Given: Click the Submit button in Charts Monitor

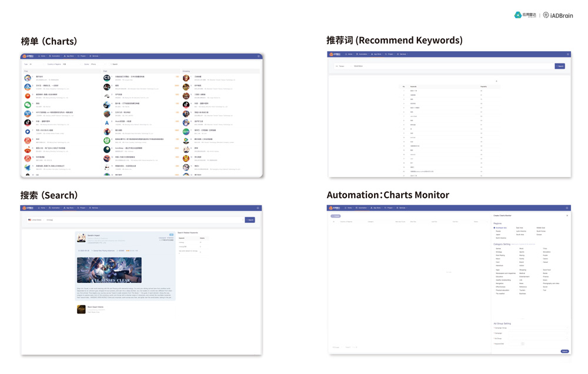Looking at the screenshot, I should tap(564, 351).
